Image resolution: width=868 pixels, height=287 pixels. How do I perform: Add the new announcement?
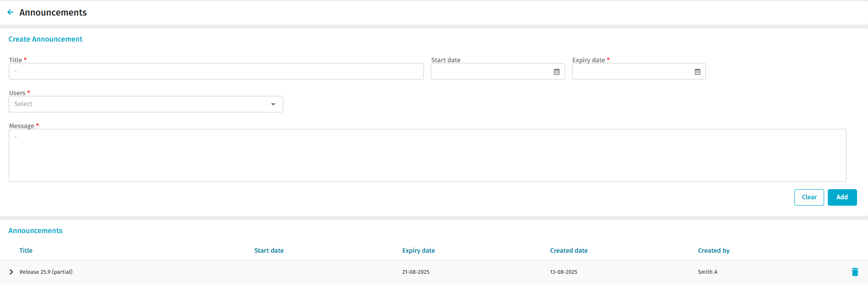pos(842,197)
